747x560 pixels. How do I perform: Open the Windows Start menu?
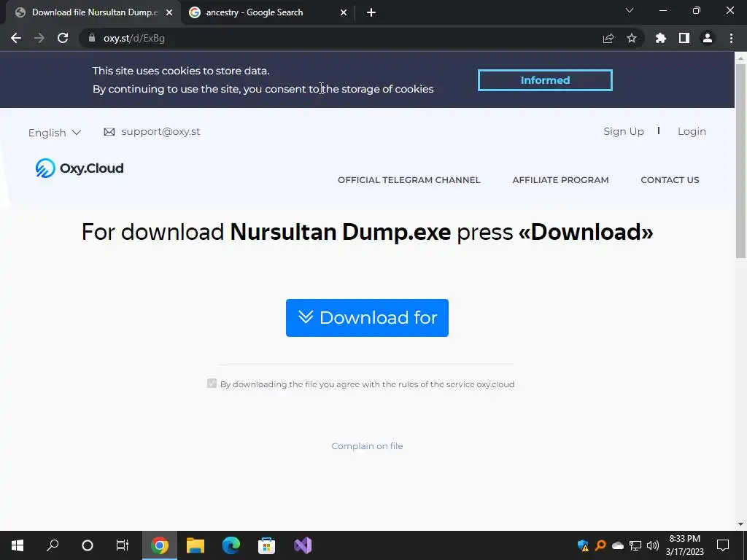[x=18, y=545]
